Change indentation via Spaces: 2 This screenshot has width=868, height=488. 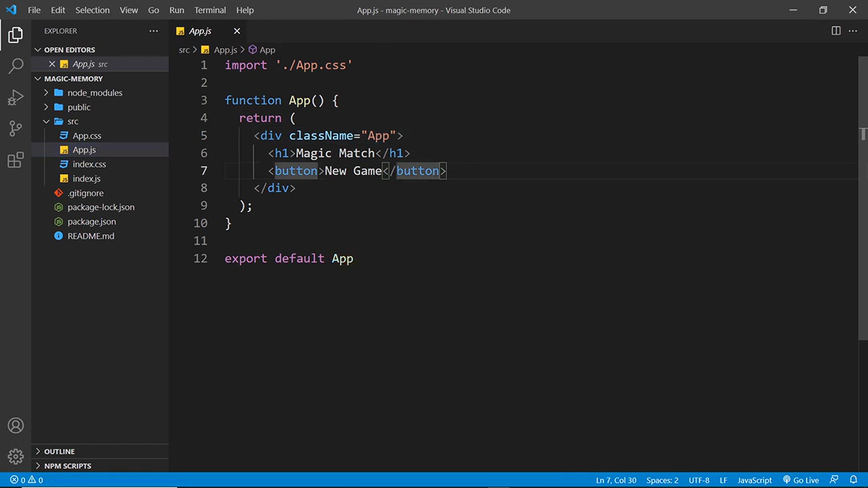click(662, 480)
